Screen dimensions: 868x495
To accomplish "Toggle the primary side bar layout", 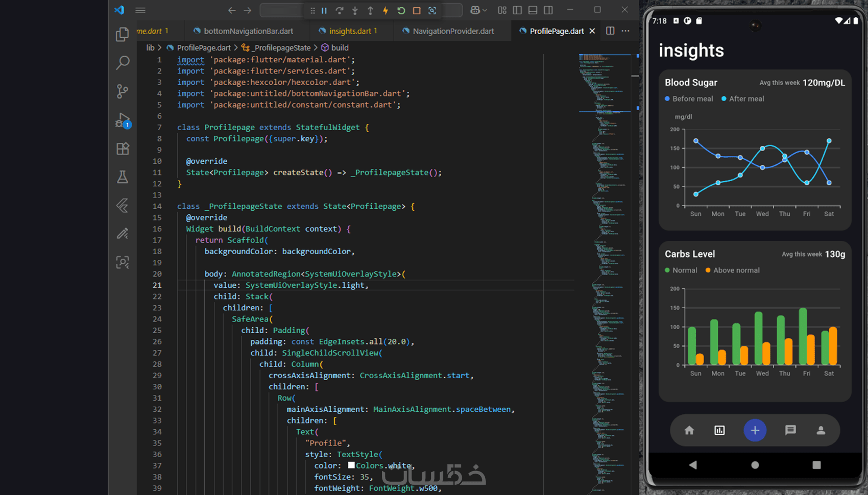I will tap(517, 10).
